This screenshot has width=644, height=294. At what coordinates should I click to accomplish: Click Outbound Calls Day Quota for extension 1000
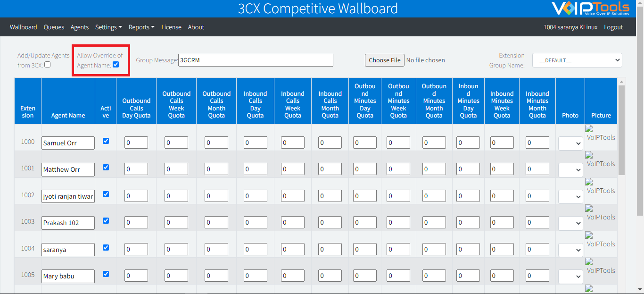136,143
